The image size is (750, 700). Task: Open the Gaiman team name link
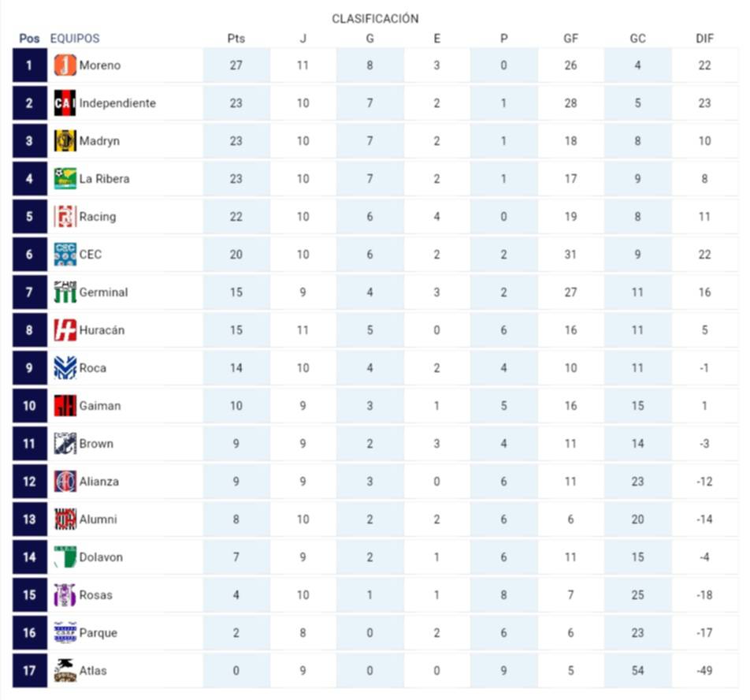click(x=99, y=406)
